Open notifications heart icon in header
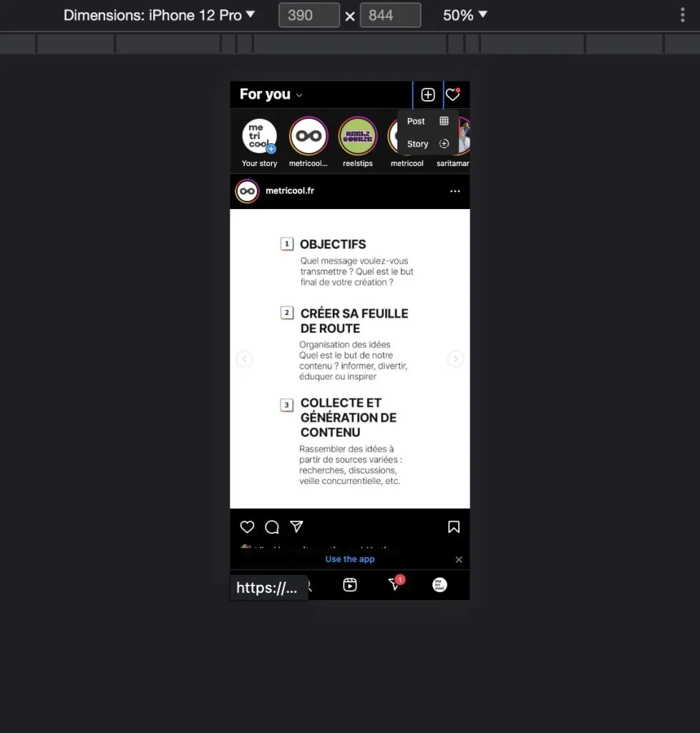700x733 pixels. (x=453, y=95)
